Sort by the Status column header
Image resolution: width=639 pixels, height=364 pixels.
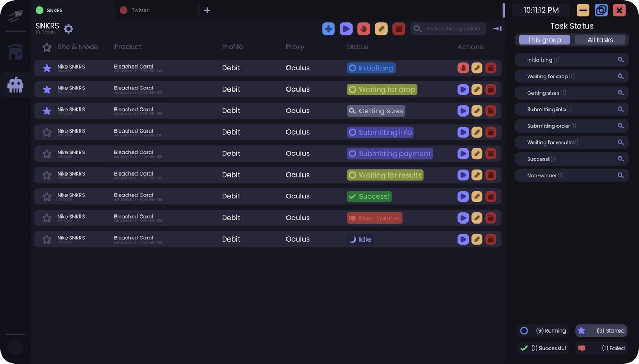click(x=358, y=47)
